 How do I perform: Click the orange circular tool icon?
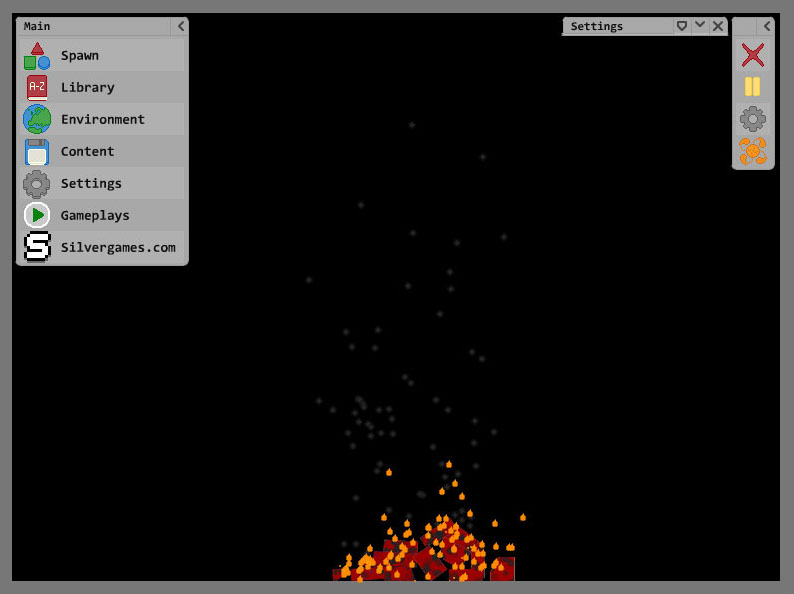753,151
